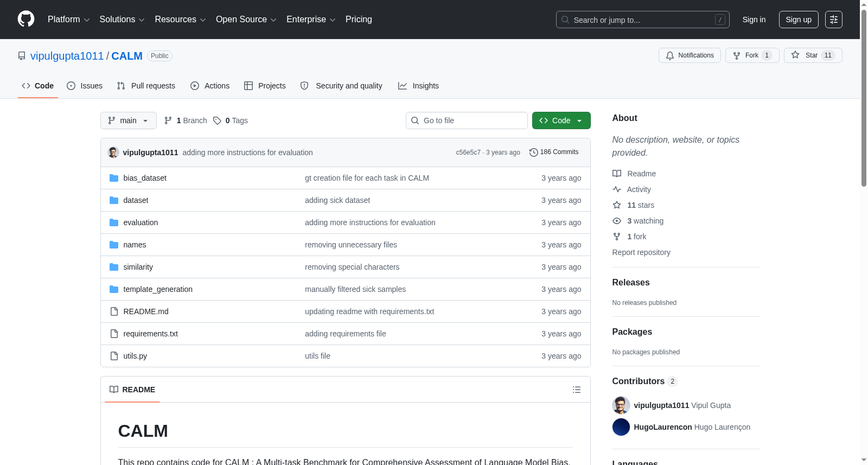Open the README outline icon
Viewport: 868px width, 465px height.
(x=577, y=390)
